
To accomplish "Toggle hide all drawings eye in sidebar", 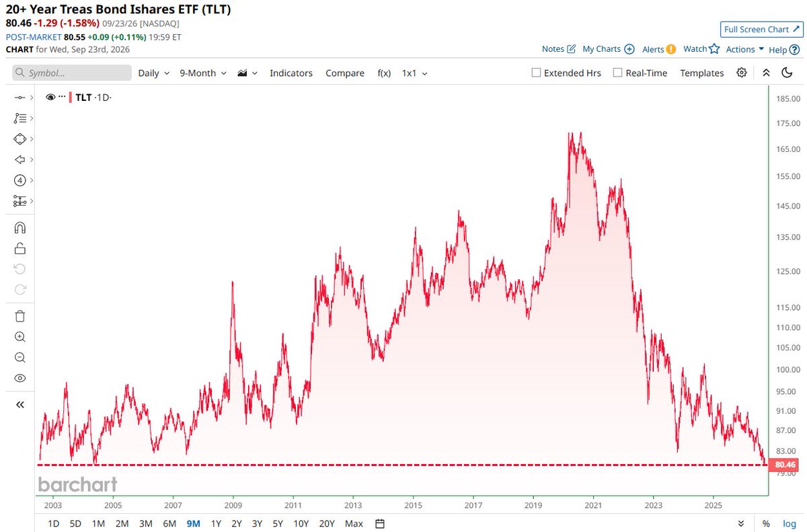I will [20, 378].
